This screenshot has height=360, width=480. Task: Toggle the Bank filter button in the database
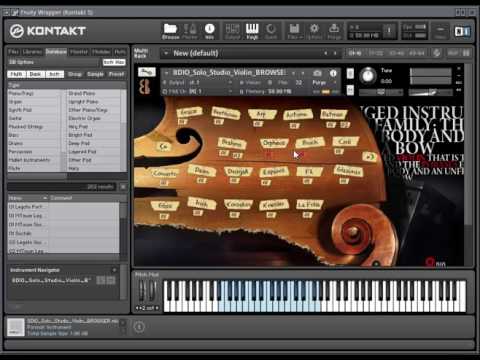[x=35, y=74]
